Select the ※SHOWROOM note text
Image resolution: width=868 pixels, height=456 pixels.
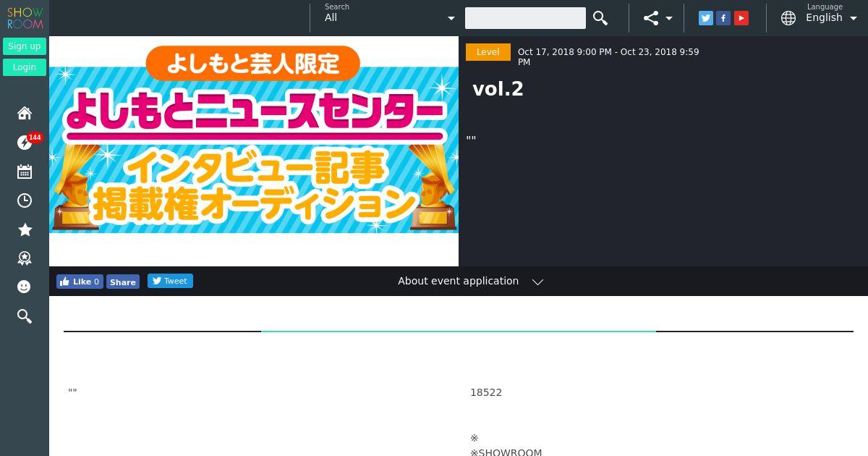pos(506,452)
